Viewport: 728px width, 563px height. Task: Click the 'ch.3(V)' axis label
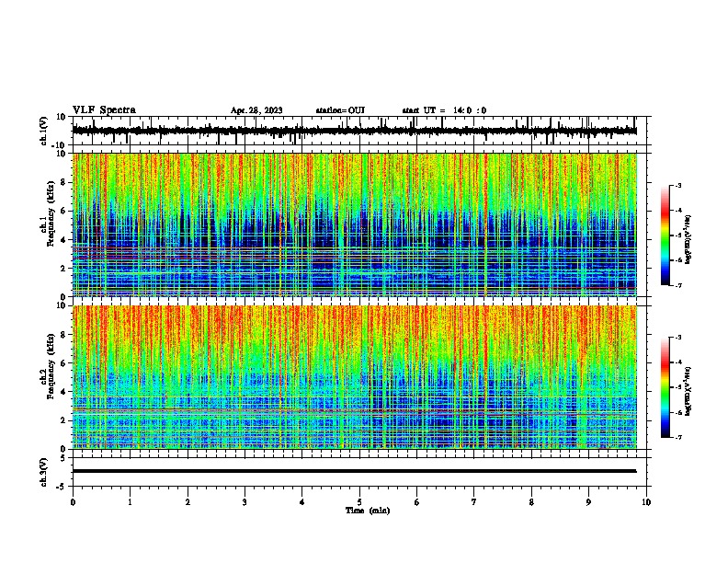tap(43, 473)
